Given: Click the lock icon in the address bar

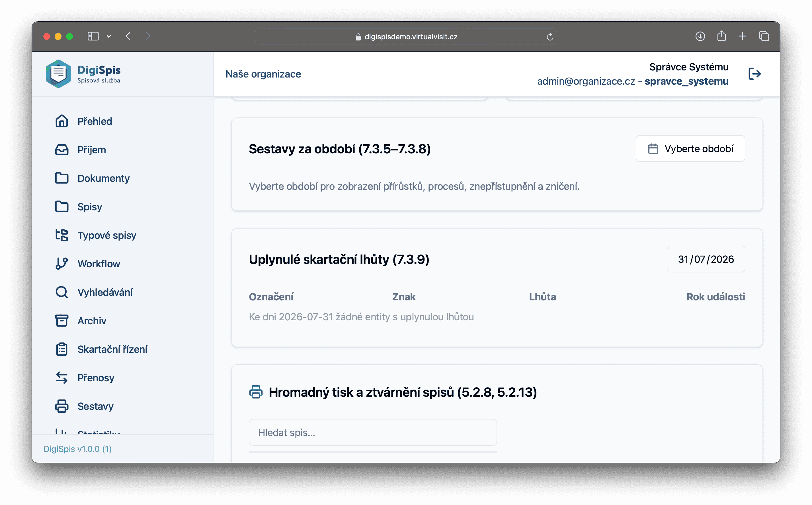Looking at the screenshot, I should (x=358, y=37).
